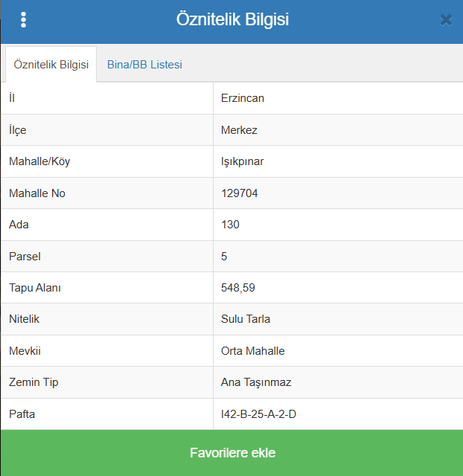This screenshot has height=476, width=463.
Task: Click the İl row label
Action: point(12,98)
